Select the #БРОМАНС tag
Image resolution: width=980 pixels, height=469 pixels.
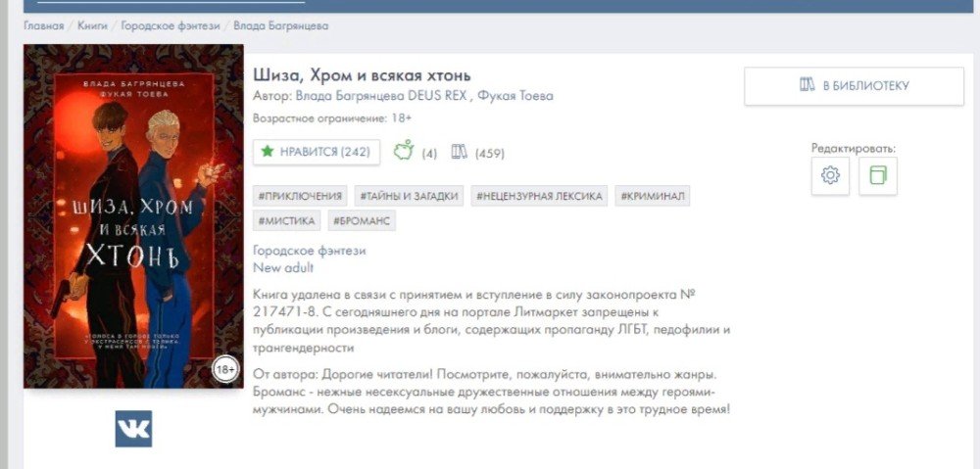(x=362, y=221)
